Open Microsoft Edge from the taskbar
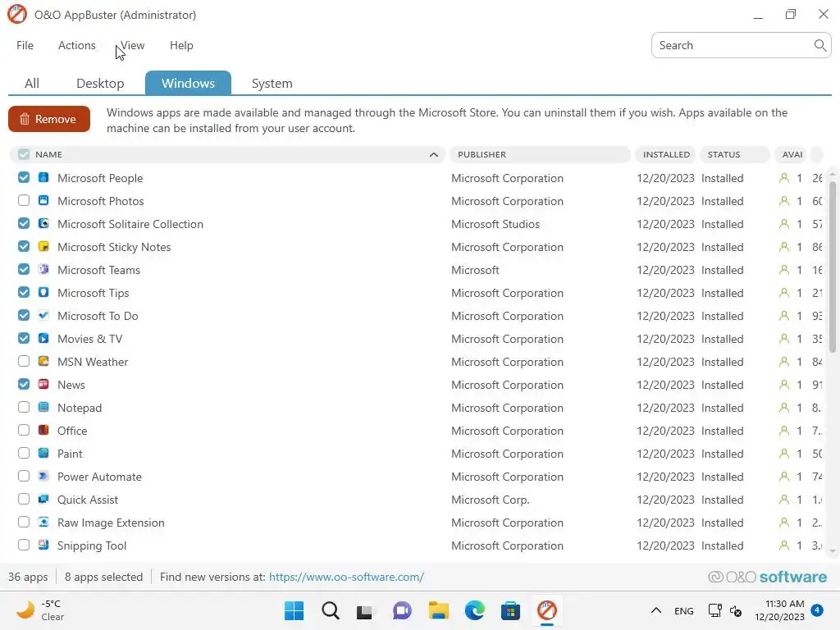Image resolution: width=840 pixels, height=630 pixels. pyautogui.click(x=475, y=610)
